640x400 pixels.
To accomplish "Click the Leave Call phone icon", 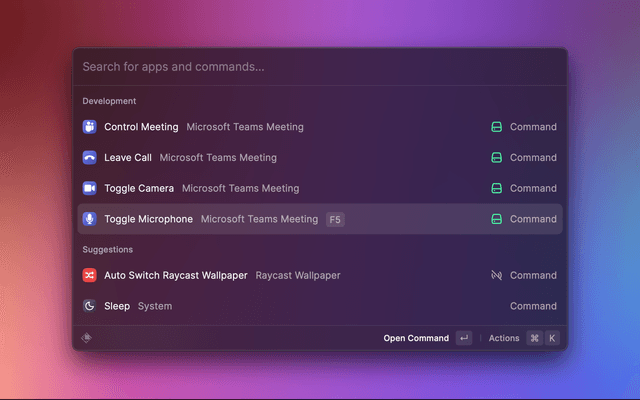I will (x=90, y=158).
